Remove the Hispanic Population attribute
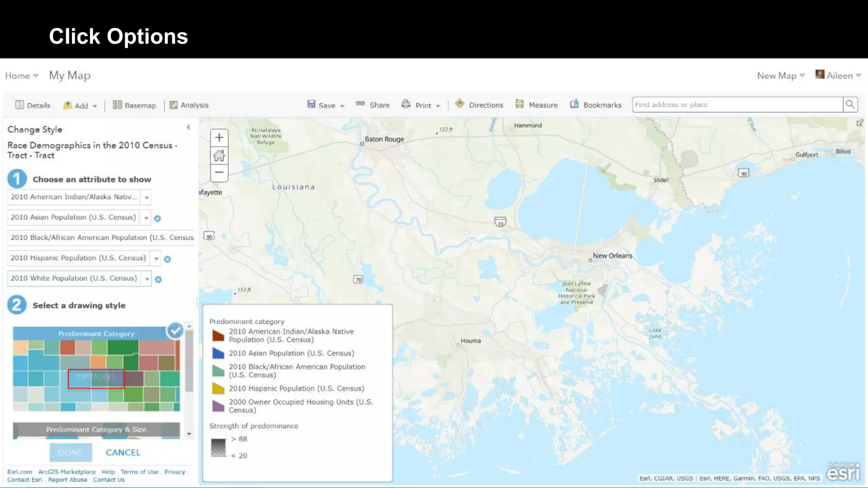Viewport: 868px width, 488px height. pos(167,259)
